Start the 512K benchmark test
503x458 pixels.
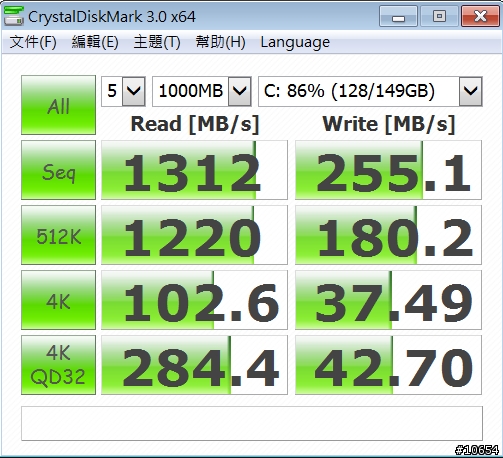point(58,235)
